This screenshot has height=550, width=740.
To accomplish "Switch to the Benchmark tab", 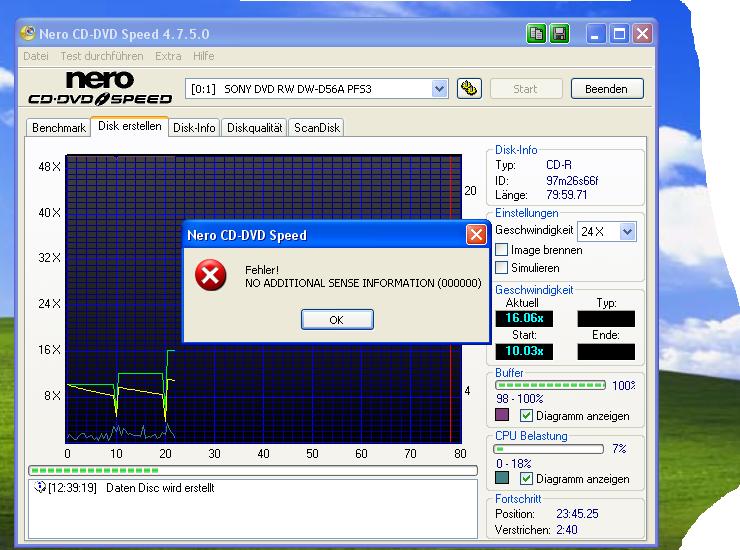I will [59, 127].
